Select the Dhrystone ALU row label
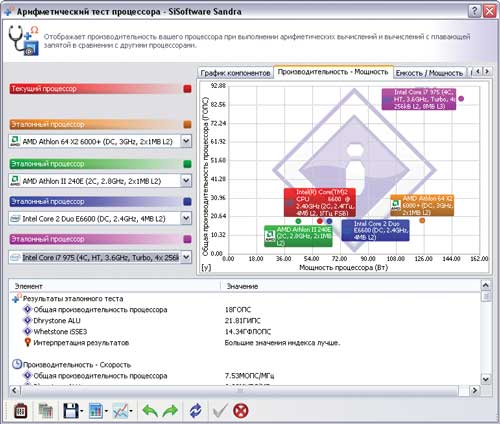Screen dimensions: 500x424 pyautogui.click(x=57, y=320)
